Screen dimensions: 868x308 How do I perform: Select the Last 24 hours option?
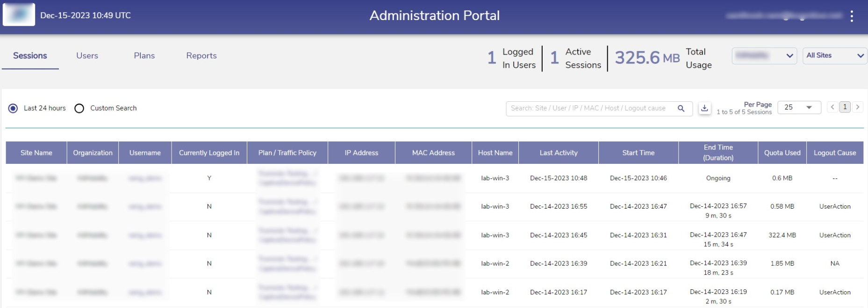click(13, 108)
